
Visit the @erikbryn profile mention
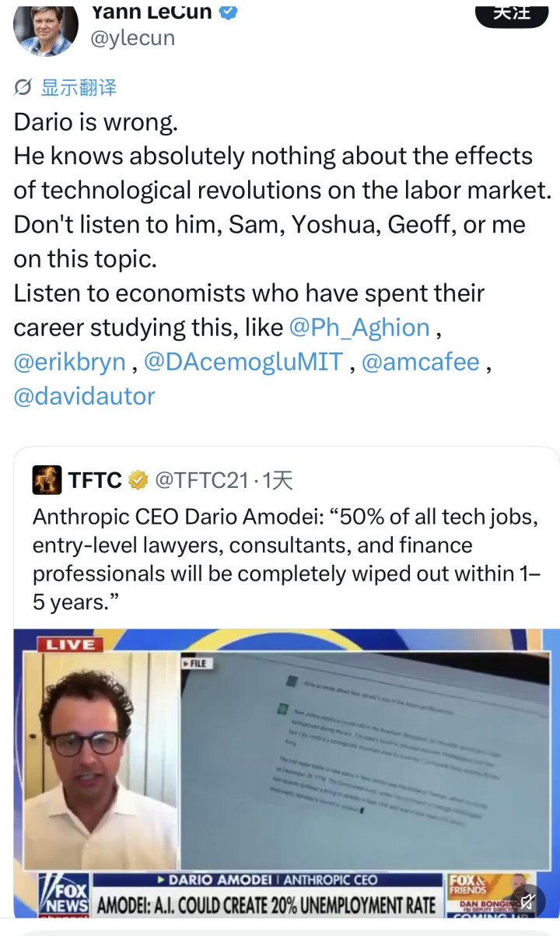(x=69, y=361)
